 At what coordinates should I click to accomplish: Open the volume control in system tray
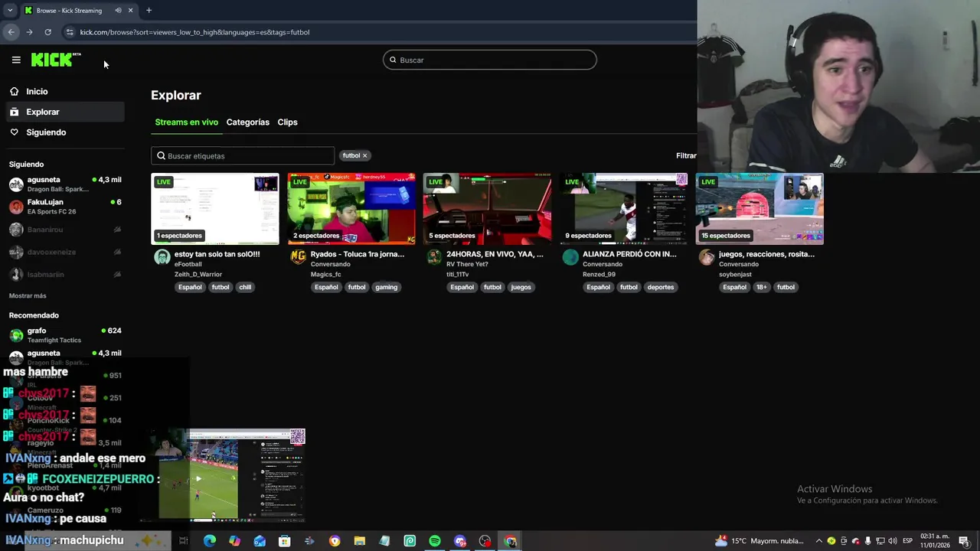click(x=892, y=541)
